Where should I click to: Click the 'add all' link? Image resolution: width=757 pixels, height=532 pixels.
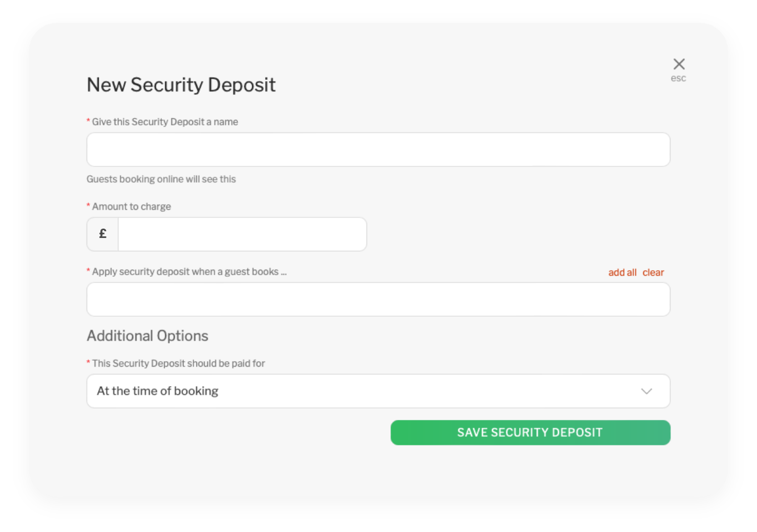coord(622,272)
